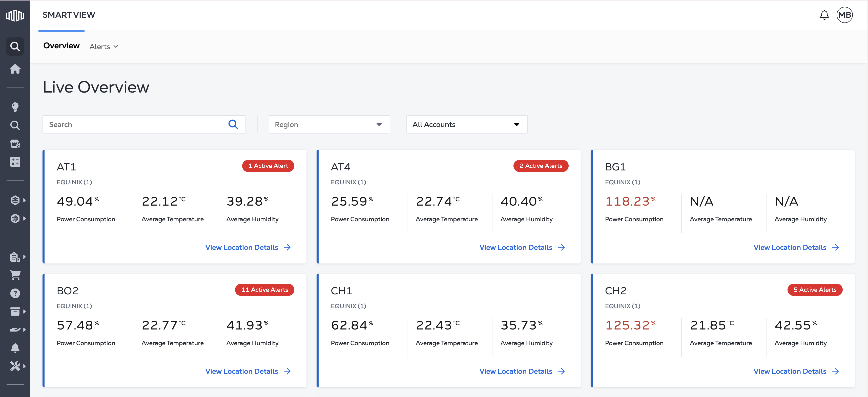View Location Details for BO2
Image resolution: width=868 pixels, height=397 pixels.
(x=248, y=371)
